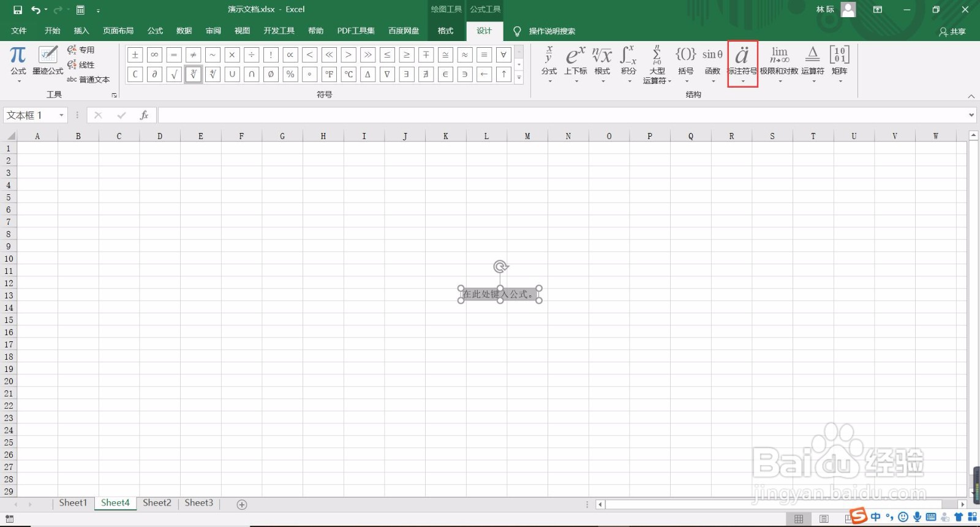980x527 pixels.
Task: Add a new worksheet with plus button
Action: (x=242, y=504)
